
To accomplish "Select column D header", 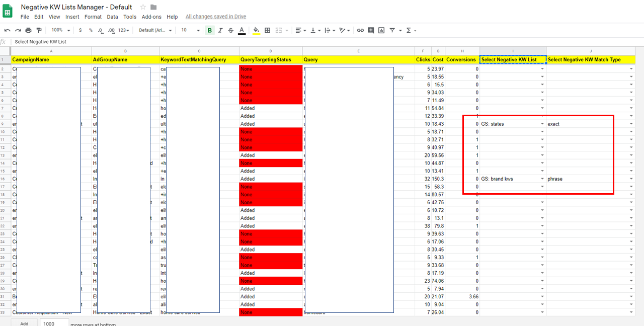I will tap(271, 51).
